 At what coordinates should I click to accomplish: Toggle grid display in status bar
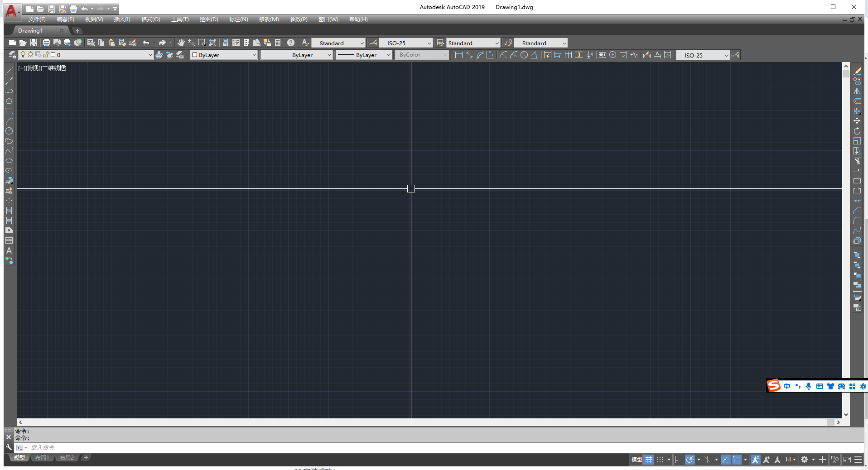pyautogui.click(x=649, y=460)
